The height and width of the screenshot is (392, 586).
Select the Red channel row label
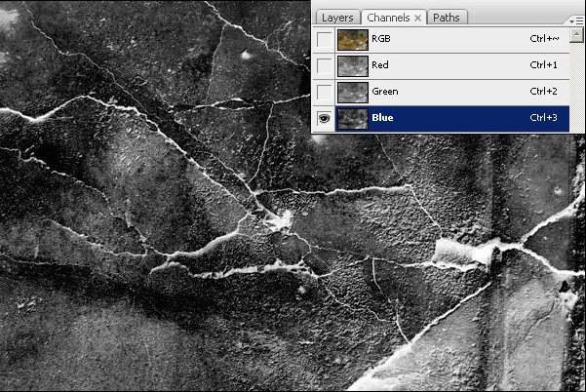tap(379, 65)
